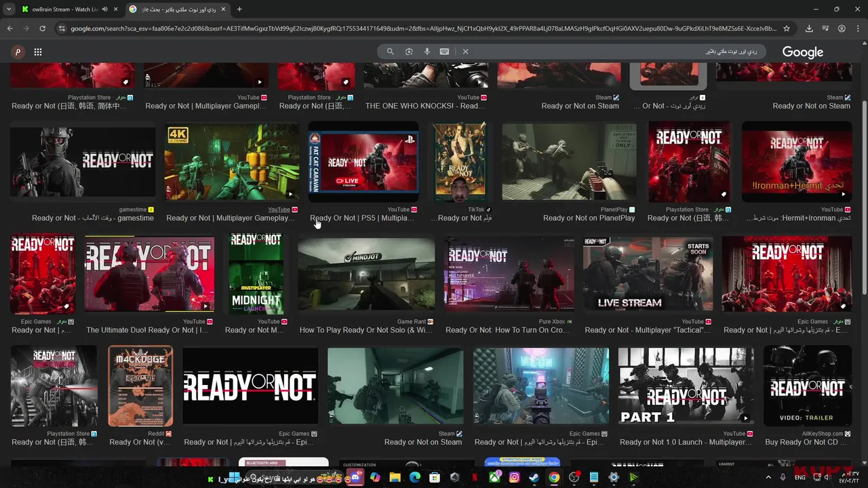Viewport: 868px width, 488px height.
Task: Click the Chrome icon on taskbar
Action: [554, 477]
